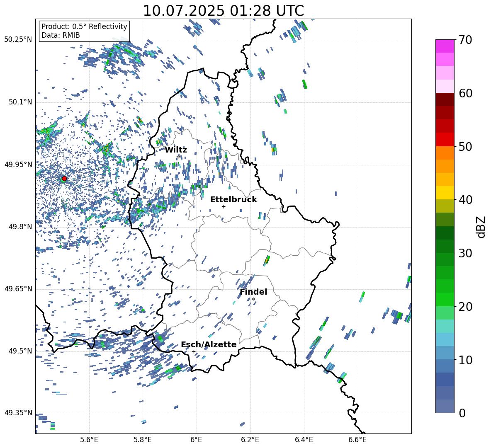Click the 0 value on colorbar
This screenshot has height=448, width=491.
pos(462,413)
